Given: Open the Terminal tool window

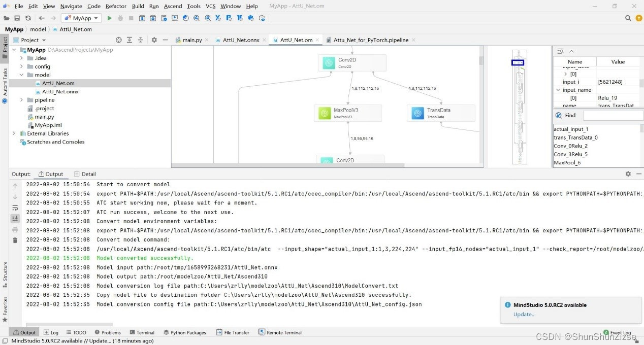Looking at the screenshot, I should [x=142, y=333].
